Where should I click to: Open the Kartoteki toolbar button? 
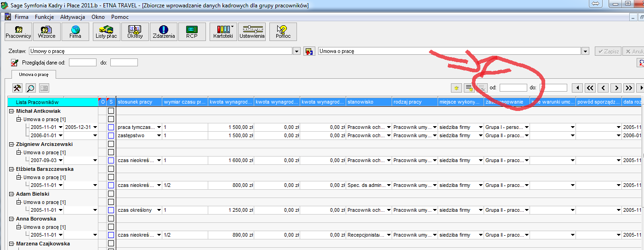click(223, 31)
